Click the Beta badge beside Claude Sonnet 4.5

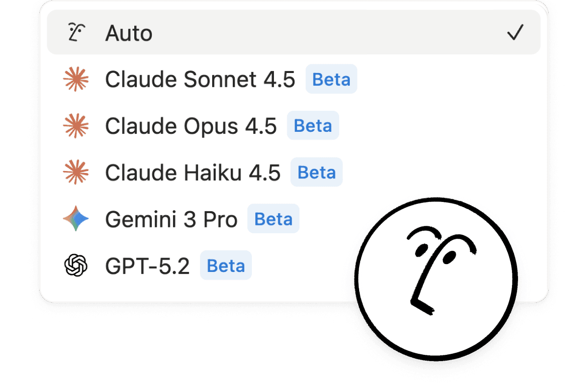tap(331, 79)
